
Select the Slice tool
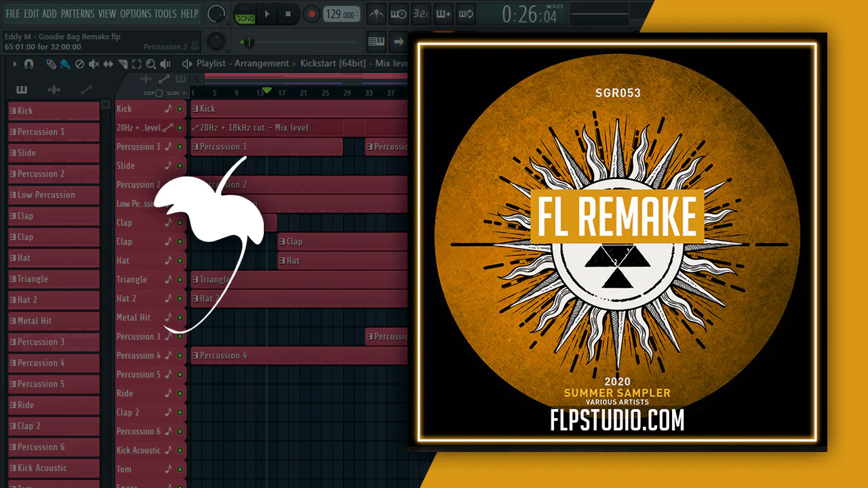[x=123, y=64]
